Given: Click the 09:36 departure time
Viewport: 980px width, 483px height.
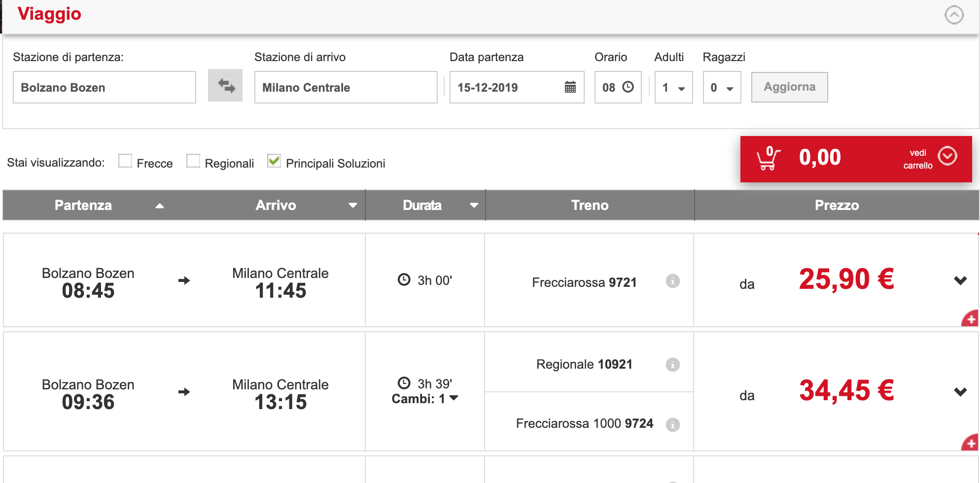Looking at the screenshot, I should 88,402.
